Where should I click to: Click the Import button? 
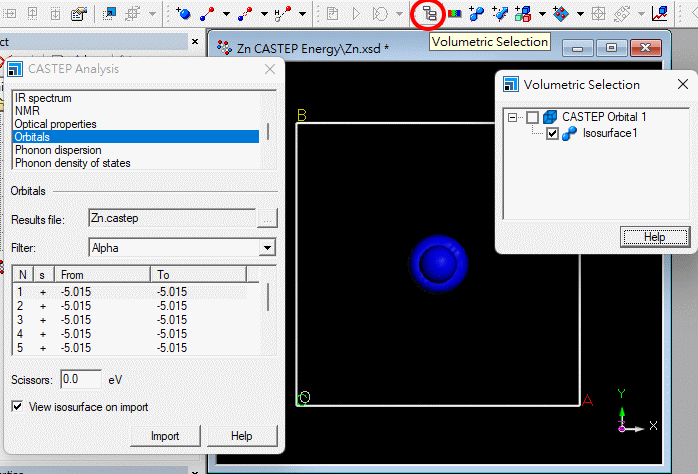(x=165, y=436)
